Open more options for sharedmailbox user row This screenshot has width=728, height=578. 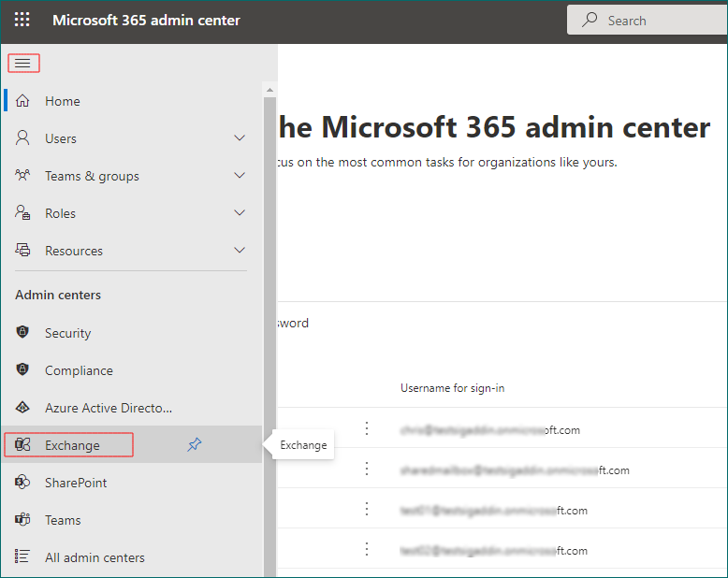pyautogui.click(x=367, y=469)
